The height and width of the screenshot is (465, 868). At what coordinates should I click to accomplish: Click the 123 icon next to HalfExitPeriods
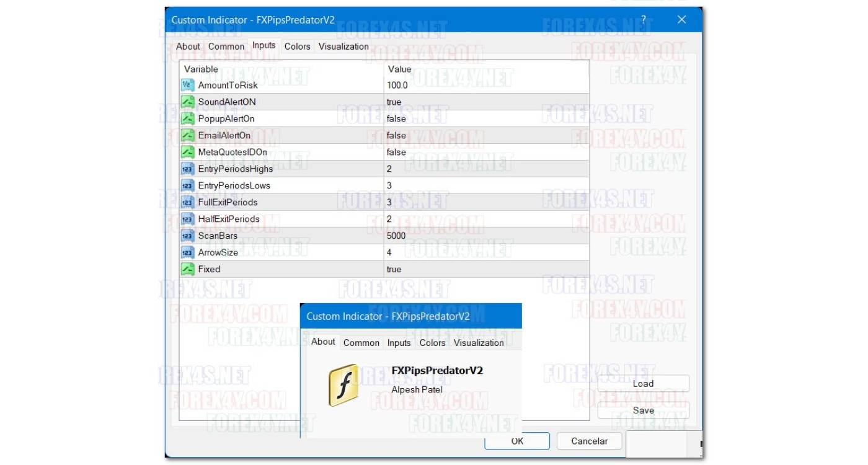click(188, 218)
